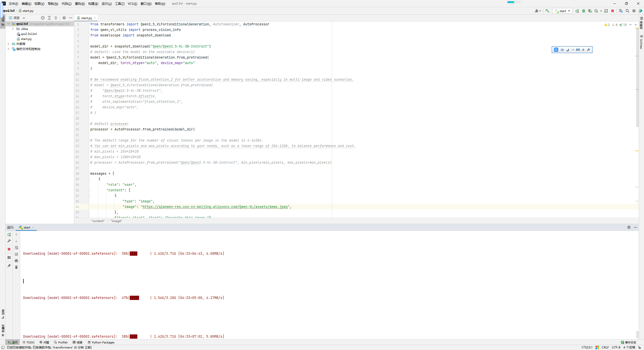Click the settings gear icon in run panel

pyautogui.click(x=629, y=227)
